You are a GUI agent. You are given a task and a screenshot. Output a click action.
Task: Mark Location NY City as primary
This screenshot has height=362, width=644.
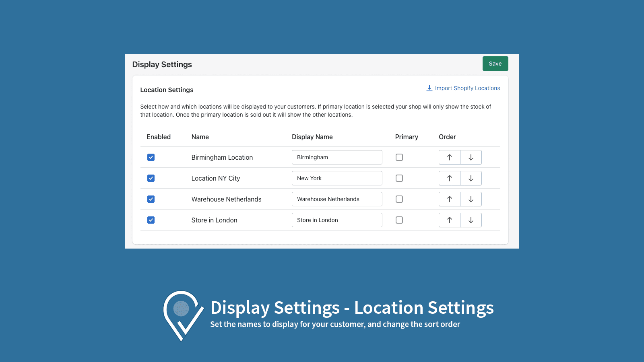coord(399,178)
